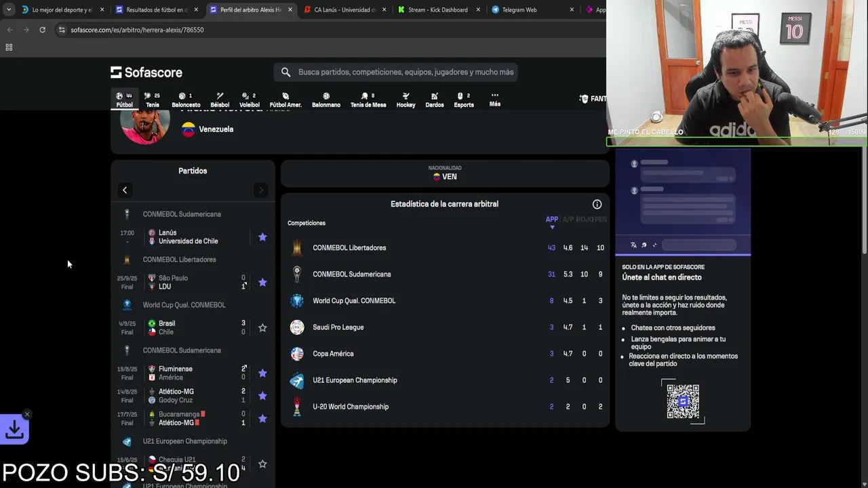This screenshot has width=868, height=488.
Task: Click the site info icon in address bar
Action: (x=62, y=30)
